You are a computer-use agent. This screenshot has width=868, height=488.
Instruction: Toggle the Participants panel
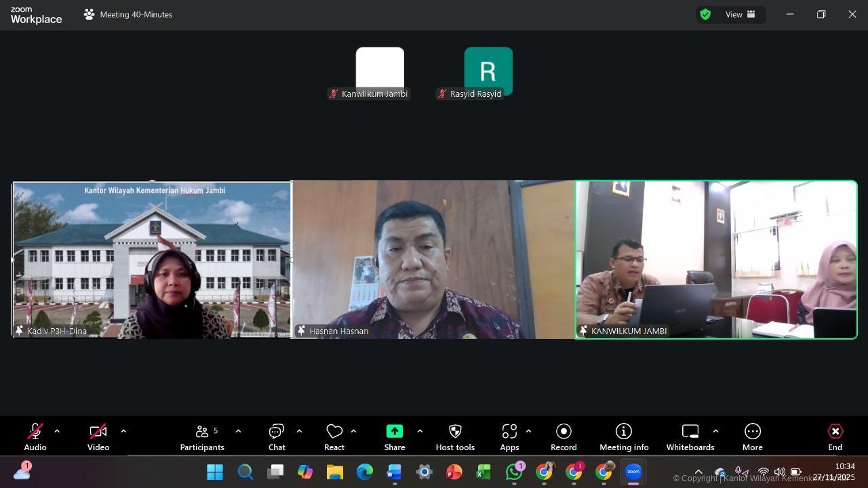202,437
